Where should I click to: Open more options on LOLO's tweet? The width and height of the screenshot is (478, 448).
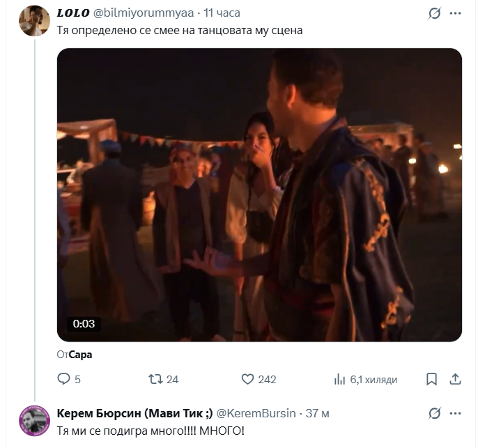tap(455, 13)
